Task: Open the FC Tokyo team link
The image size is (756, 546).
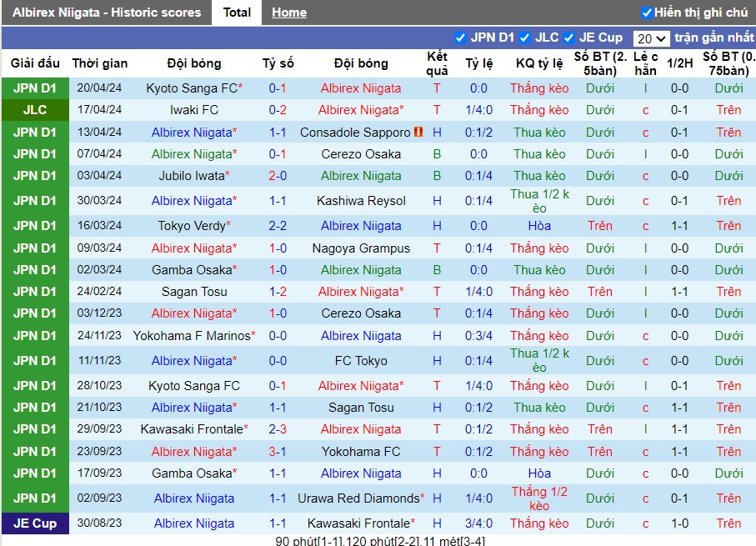Action: (x=361, y=361)
